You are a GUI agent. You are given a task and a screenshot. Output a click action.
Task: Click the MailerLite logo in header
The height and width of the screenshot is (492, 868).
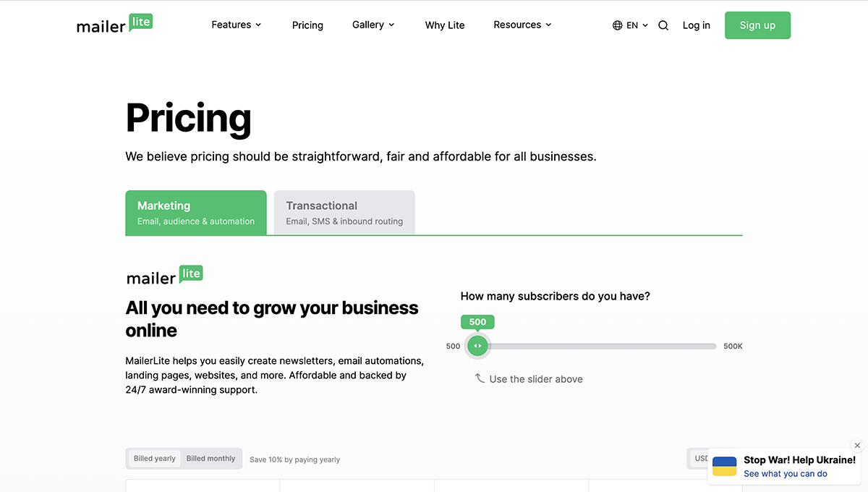coord(114,25)
